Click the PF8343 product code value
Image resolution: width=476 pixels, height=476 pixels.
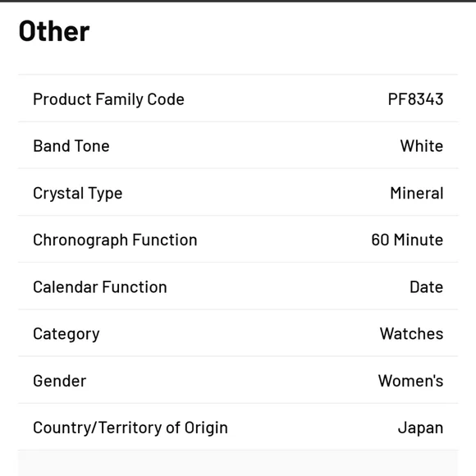[415, 99]
